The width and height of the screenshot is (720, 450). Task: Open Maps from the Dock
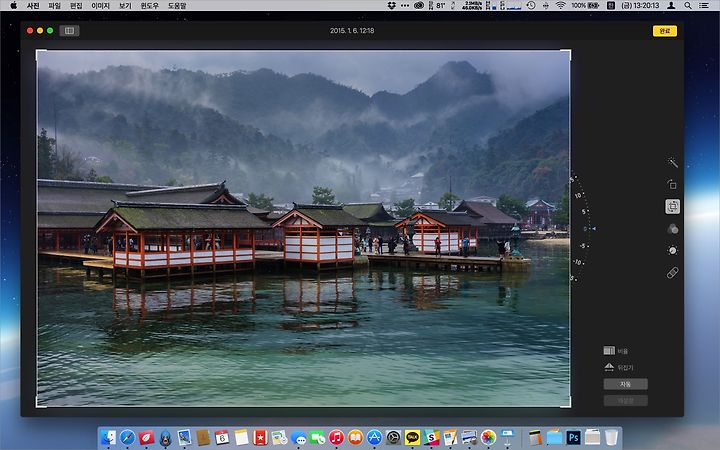(279, 438)
